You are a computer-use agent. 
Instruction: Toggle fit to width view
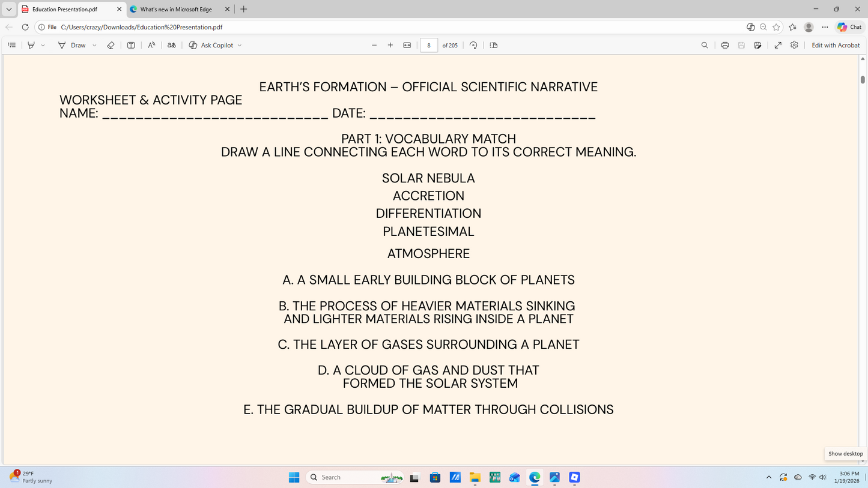click(407, 45)
